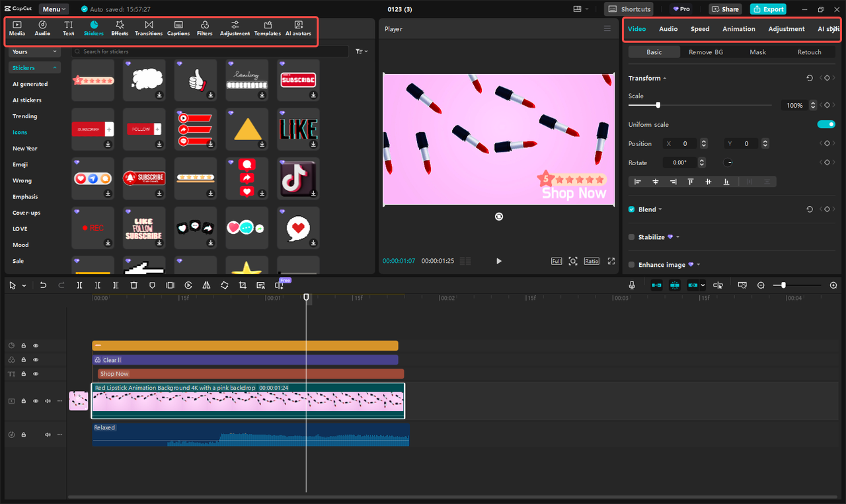
Task: Open the Menu in the top bar
Action: (54, 9)
